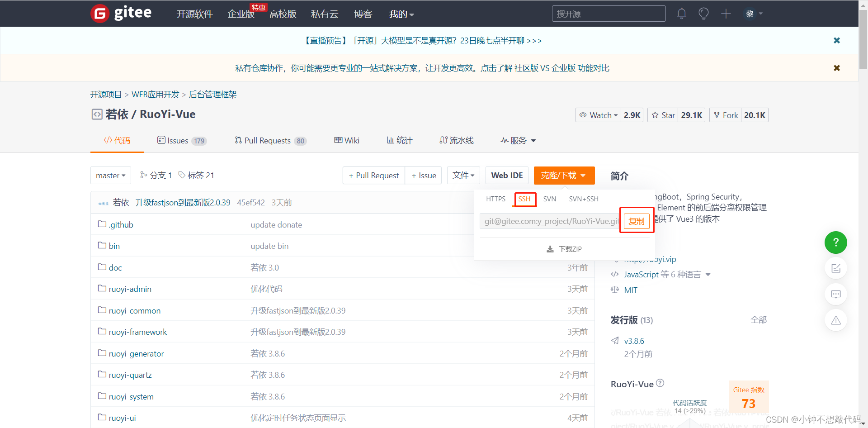The height and width of the screenshot is (428, 868).
Task: Open the ruoyi-ui folder
Action: 122,418
